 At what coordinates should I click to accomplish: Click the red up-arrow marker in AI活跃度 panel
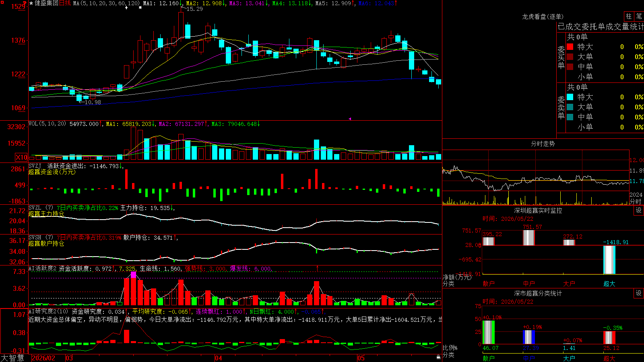(317, 268)
